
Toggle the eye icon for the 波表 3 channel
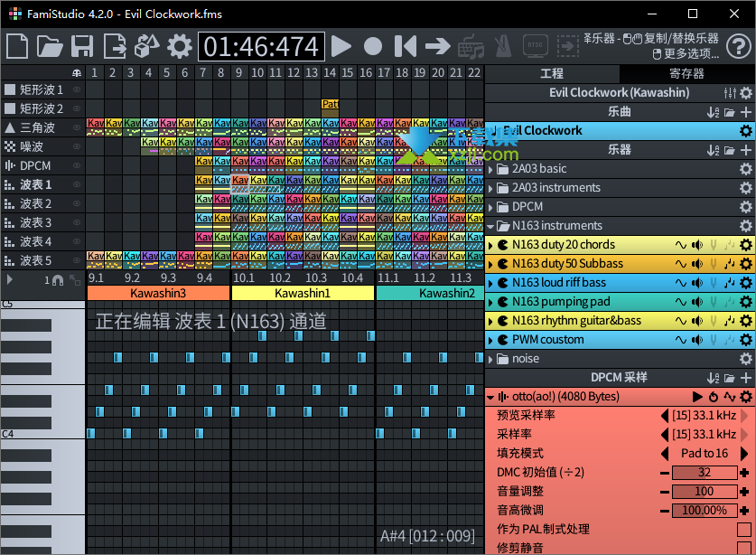(77, 222)
